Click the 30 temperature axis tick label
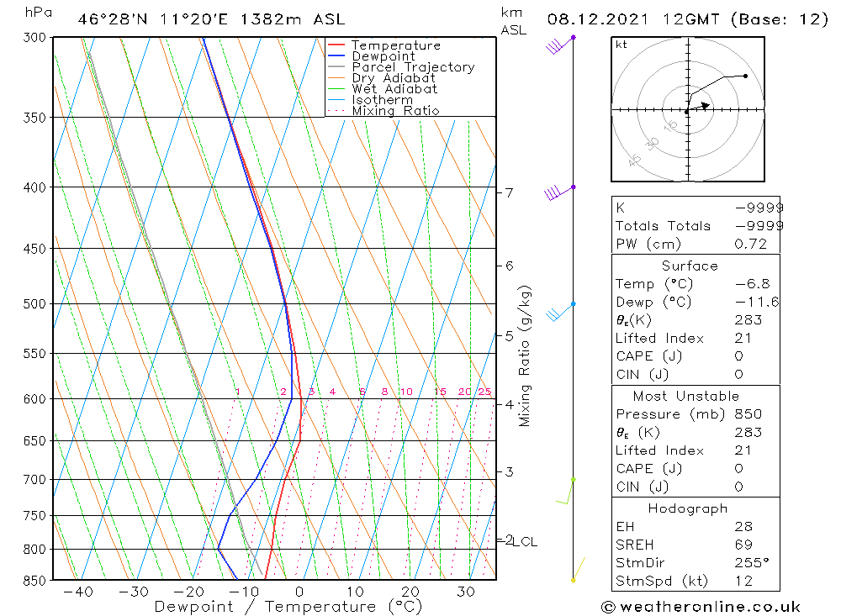Viewport: 841px width, 616px height. 466,592
